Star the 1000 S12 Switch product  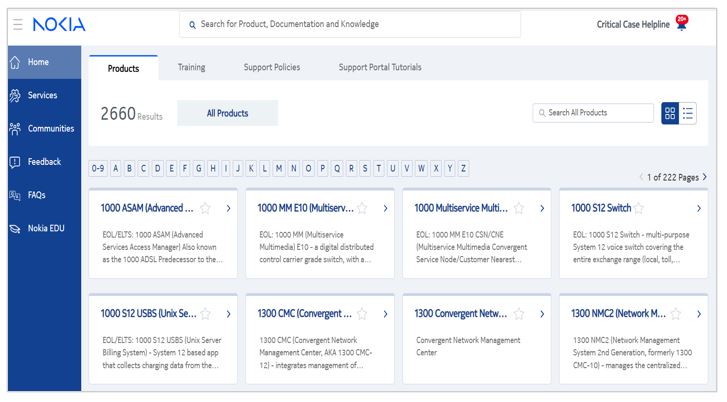[638, 209]
